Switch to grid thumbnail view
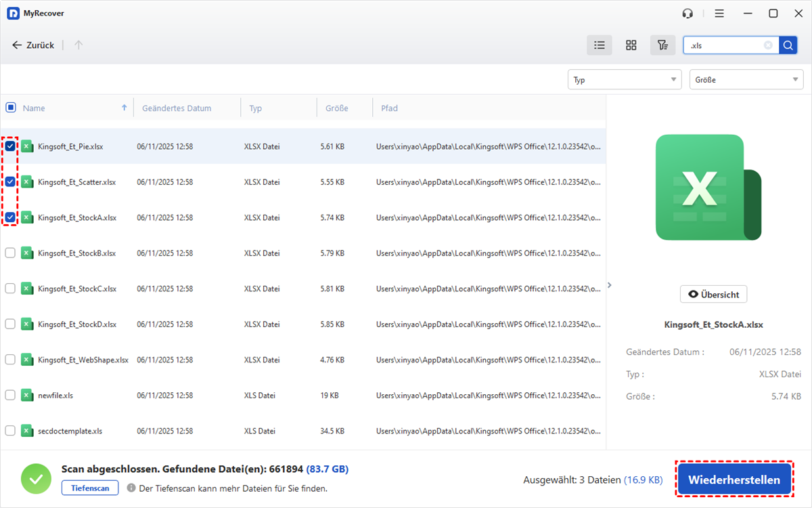The height and width of the screenshot is (508, 812). [x=631, y=45]
